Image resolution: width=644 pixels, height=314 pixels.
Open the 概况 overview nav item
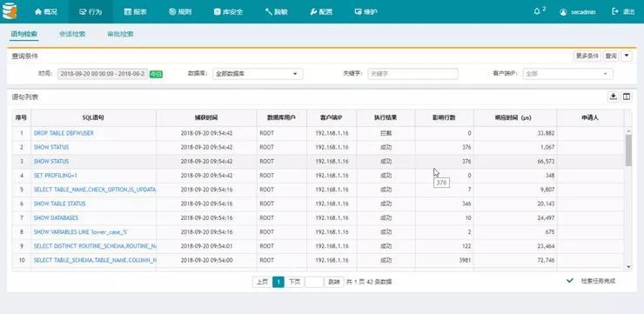tap(46, 12)
